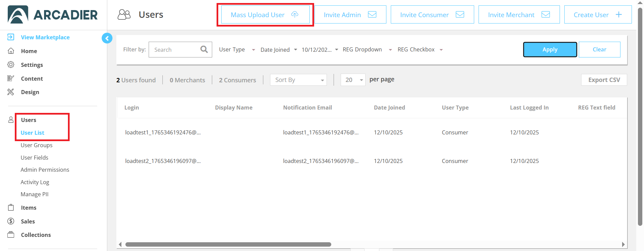This screenshot has width=644, height=251.
Task: Click the View Marketplace arrow icon
Action: point(11,37)
